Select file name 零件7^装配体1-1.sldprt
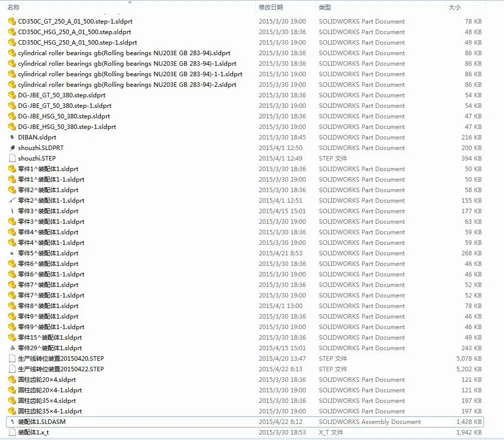Screen dimensions: 504x440 point(51,296)
